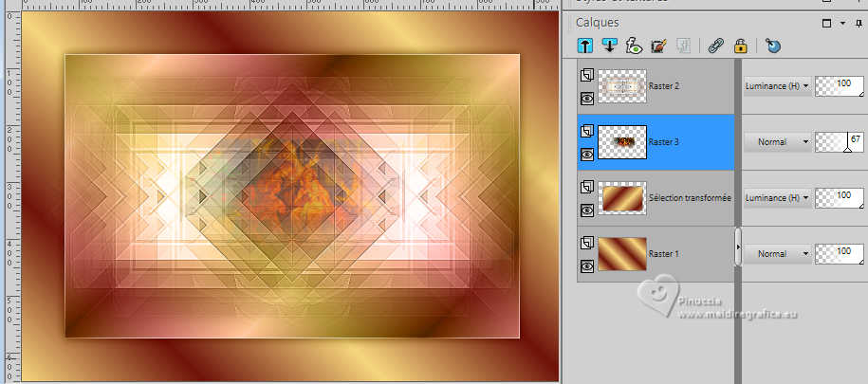The width and height of the screenshot is (868, 384).
Task: Select the Raster 2 layer thumbnail
Action: click(622, 86)
